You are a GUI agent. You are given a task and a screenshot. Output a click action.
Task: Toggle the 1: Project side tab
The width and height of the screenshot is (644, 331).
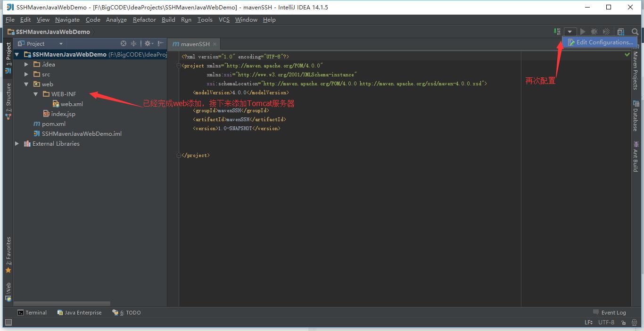tap(8, 58)
